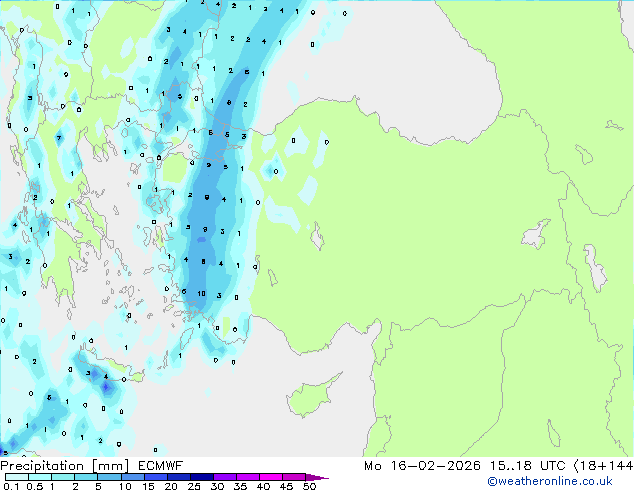Click the 25–30 mm dark blue swatch
The image size is (634, 490).
click(201, 477)
